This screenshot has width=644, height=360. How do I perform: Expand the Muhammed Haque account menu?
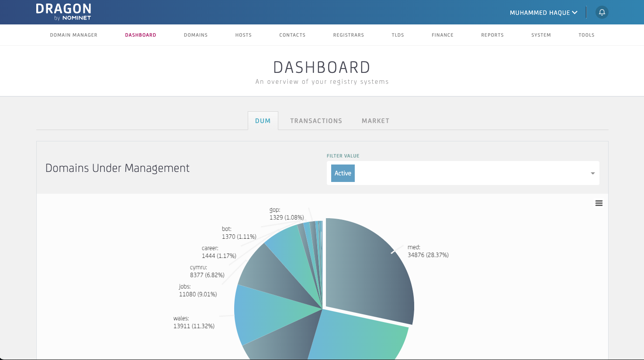(x=544, y=13)
